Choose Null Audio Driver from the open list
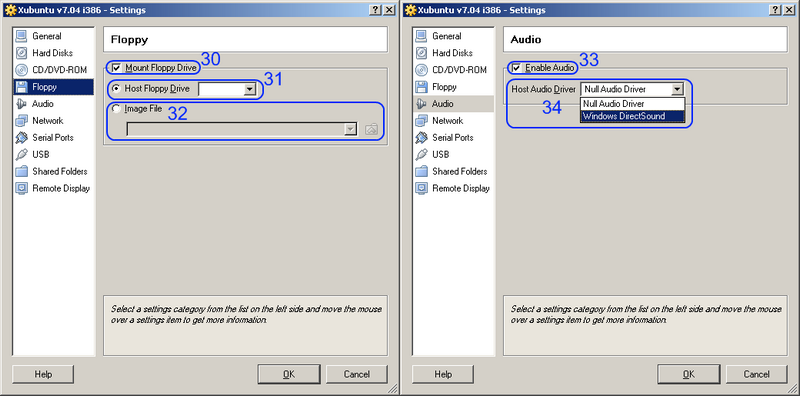The width and height of the screenshot is (800, 396). (632, 104)
